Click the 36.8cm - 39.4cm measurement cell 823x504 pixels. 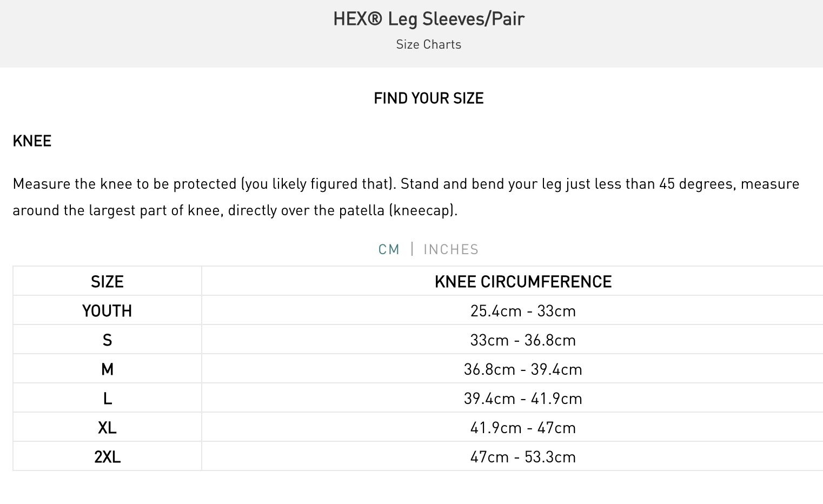click(x=523, y=369)
